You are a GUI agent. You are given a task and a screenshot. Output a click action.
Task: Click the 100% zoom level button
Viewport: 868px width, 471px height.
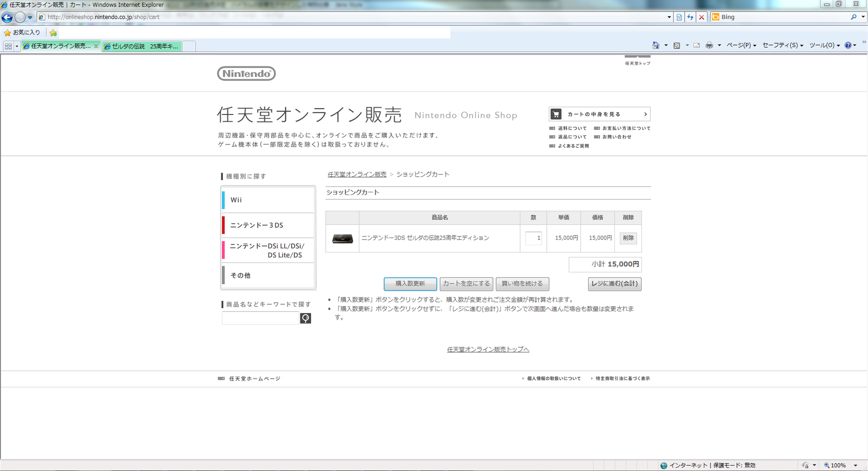click(836, 465)
